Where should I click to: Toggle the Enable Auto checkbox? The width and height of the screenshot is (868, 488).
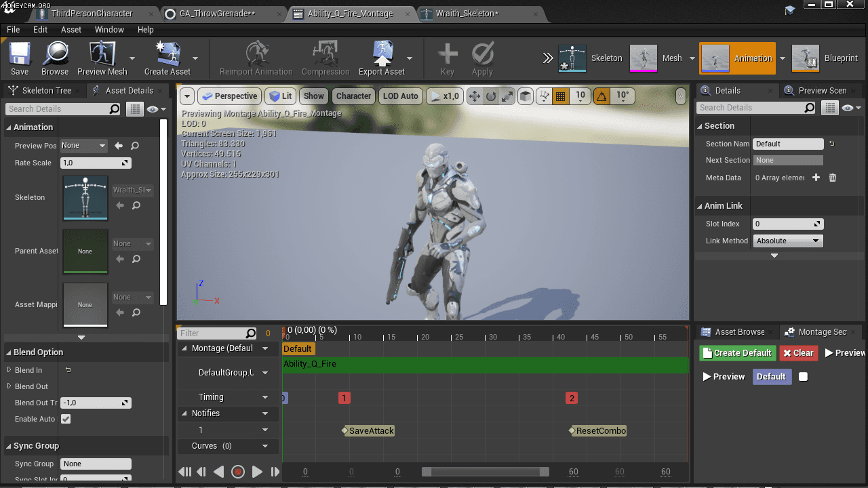[x=66, y=419]
